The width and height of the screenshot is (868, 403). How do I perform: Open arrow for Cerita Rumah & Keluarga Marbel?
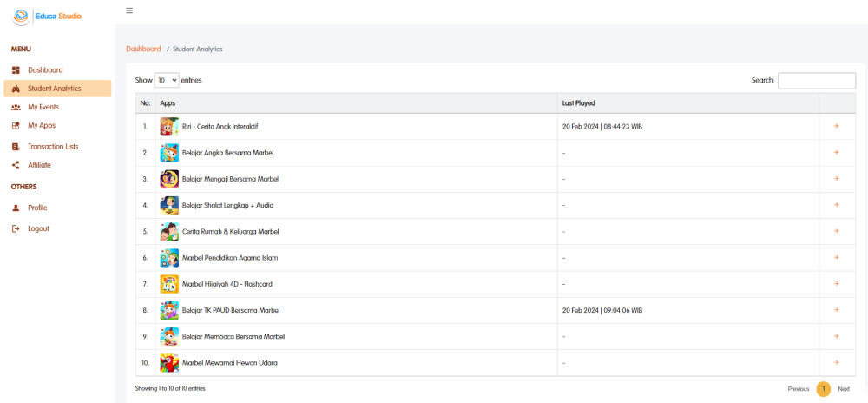pyautogui.click(x=836, y=231)
